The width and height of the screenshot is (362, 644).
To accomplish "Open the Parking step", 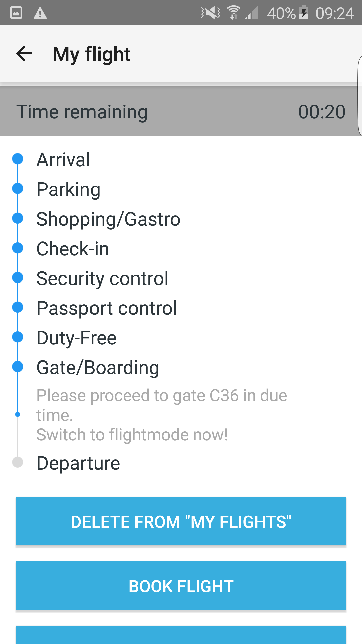I will pyautogui.click(x=68, y=189).
